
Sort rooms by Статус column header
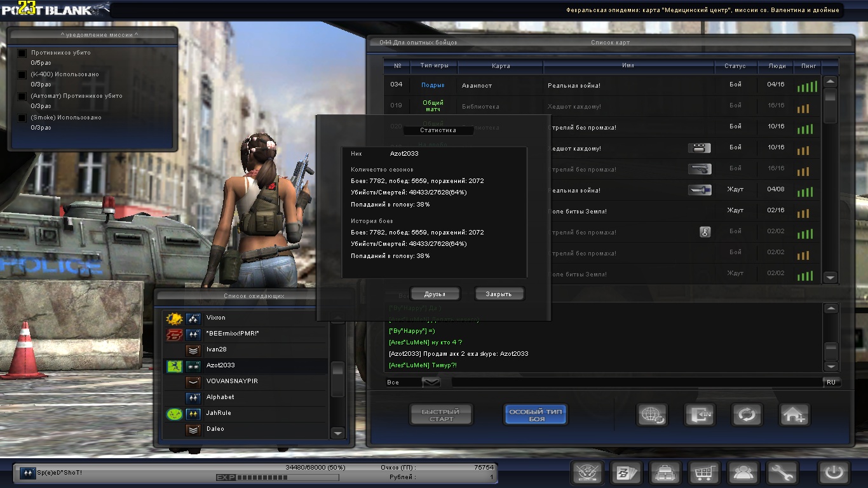point(735,65)
